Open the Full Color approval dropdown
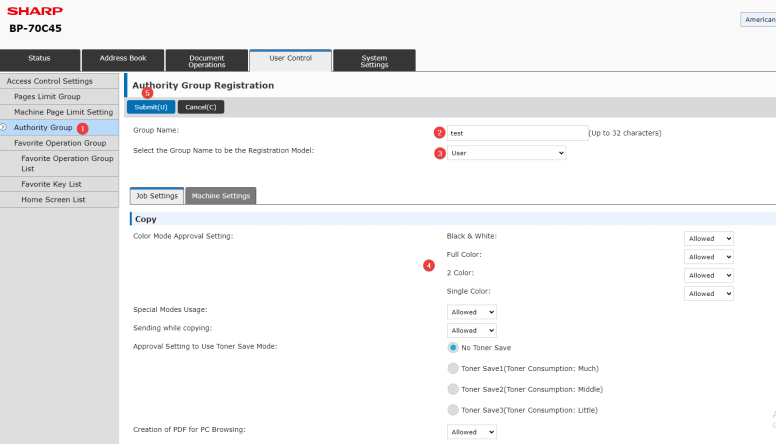 tap(708, 257)
